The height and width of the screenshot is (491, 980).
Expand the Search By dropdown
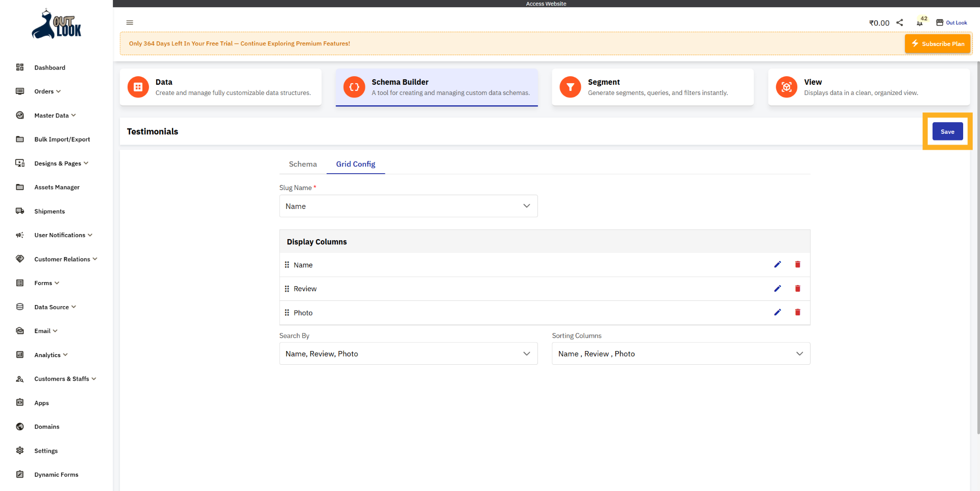408,354
